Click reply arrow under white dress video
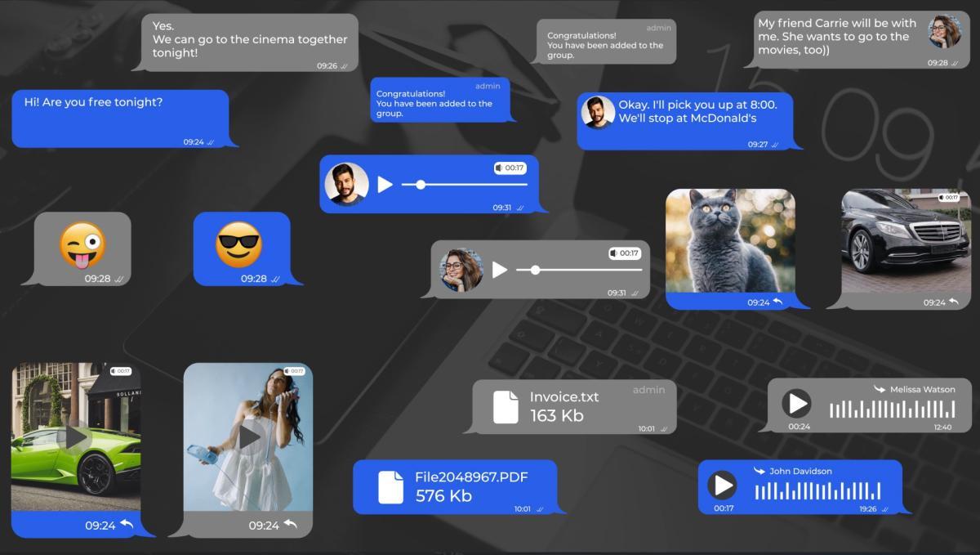 click(290, 525)
